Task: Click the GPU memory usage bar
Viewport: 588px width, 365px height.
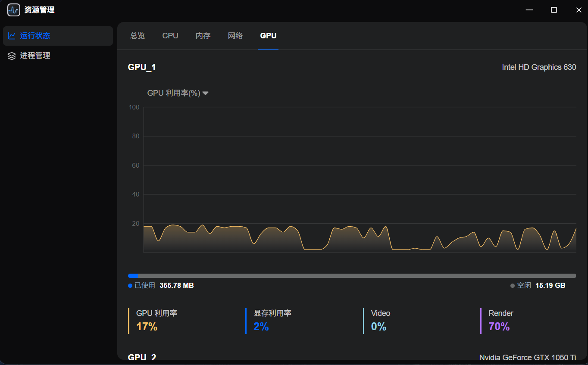Action: [x=352, y=276]
